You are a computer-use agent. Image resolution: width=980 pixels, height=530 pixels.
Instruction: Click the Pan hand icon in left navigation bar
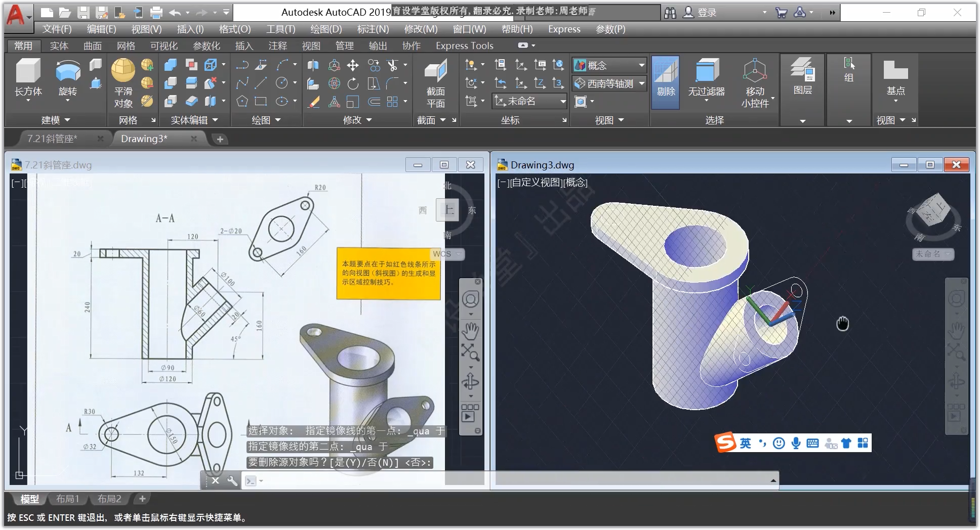click(x=470, y=331)
